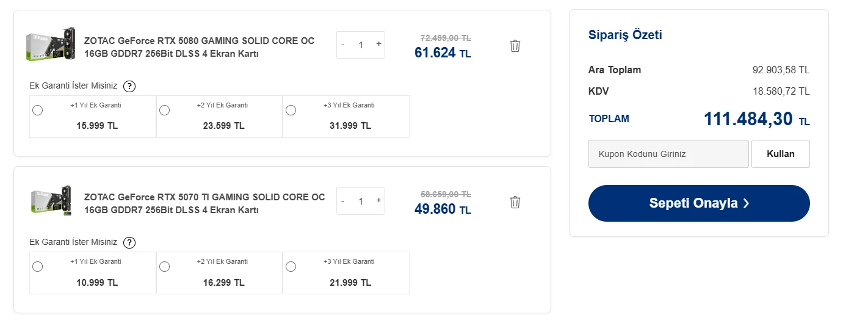Open RTX 5080 product thumbnail image
Screen dimensions: 868x320
point(51,44)
